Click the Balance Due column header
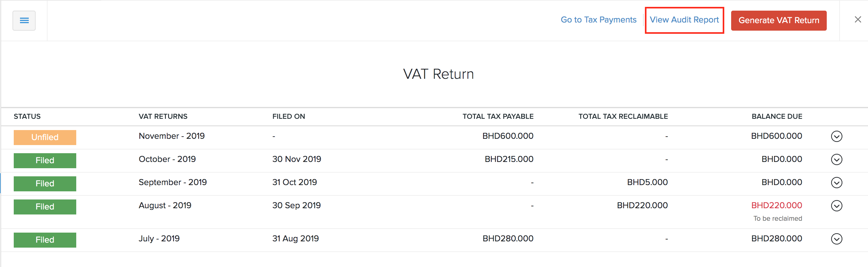The height and width of the screenshot is (267, 868). 777,116
